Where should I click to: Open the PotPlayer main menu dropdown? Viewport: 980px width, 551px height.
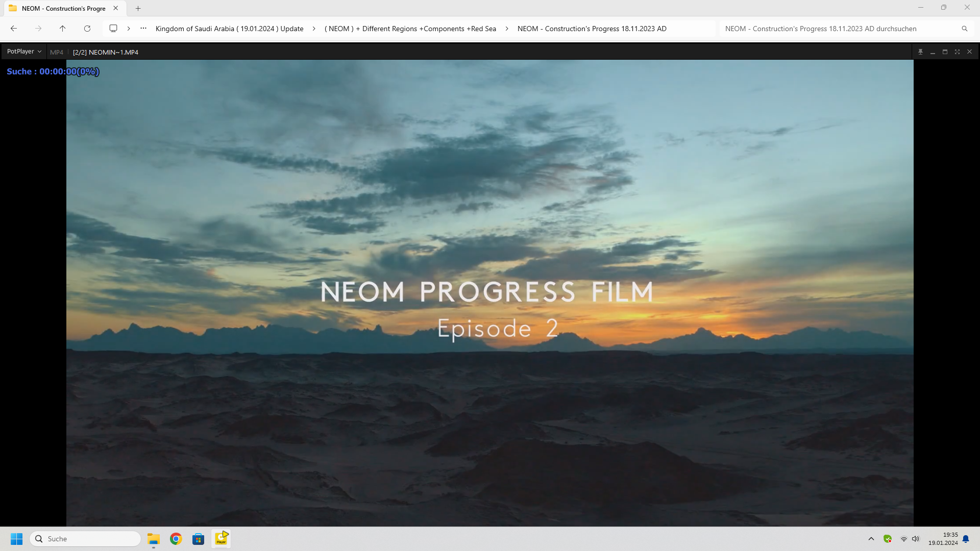pos(24,52)
